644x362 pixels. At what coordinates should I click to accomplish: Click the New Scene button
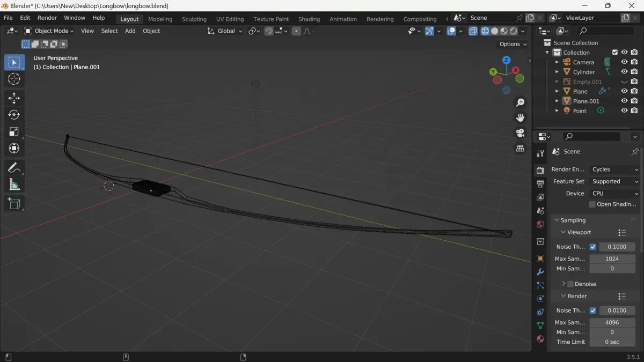530,18
